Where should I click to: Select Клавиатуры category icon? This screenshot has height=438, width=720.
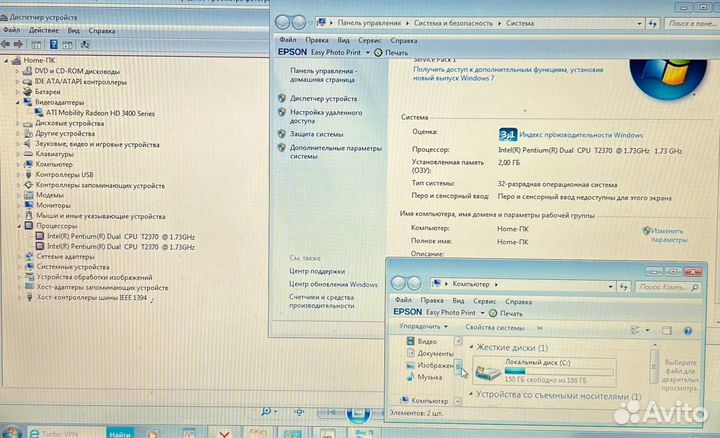[28, 154]
